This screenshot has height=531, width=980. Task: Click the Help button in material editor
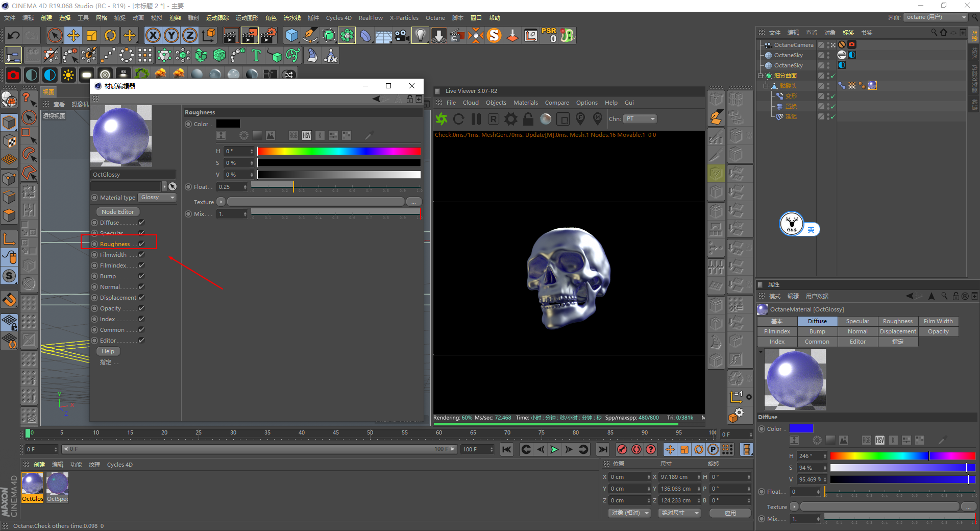click(108, 351)
